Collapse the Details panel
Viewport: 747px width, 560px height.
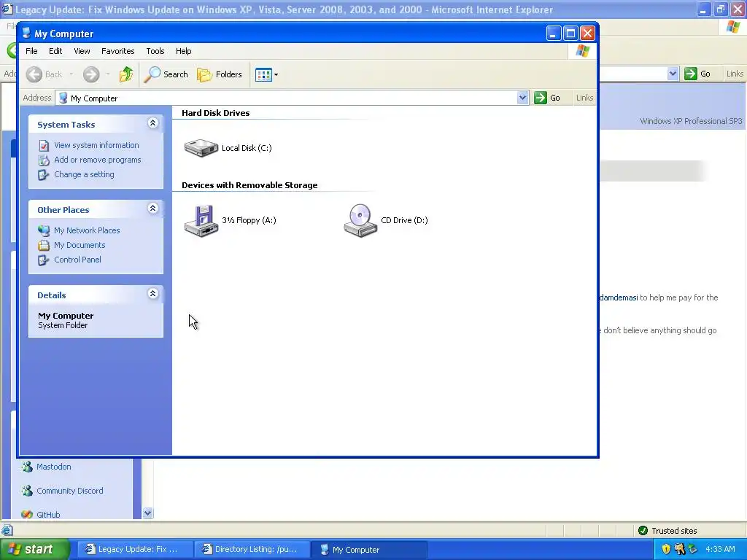[x=153, y=294]
